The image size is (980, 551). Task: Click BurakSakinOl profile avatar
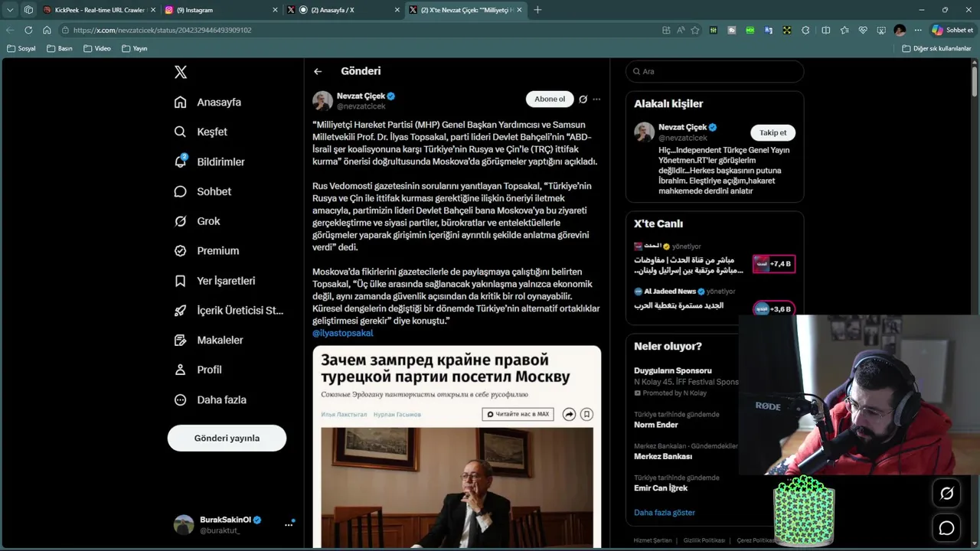(x=184, y=524)
